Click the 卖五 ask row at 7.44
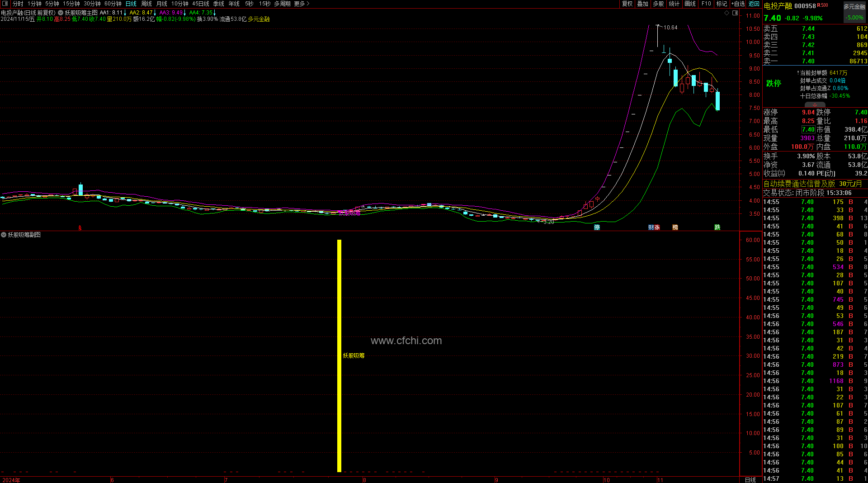The image size is (868, 483). coord(815,28)
